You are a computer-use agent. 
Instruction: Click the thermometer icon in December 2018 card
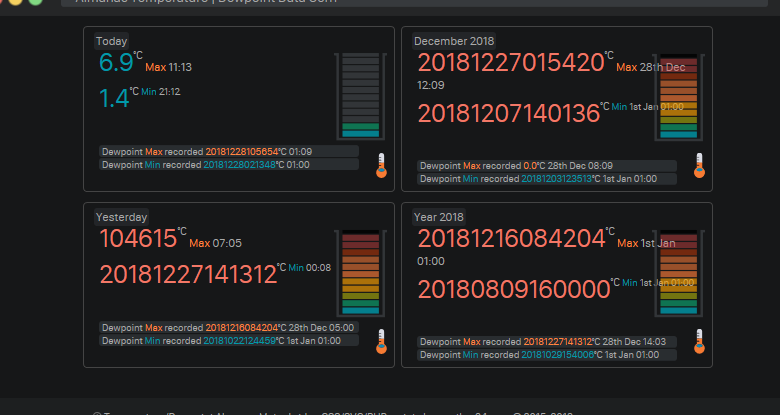point(699,165)
